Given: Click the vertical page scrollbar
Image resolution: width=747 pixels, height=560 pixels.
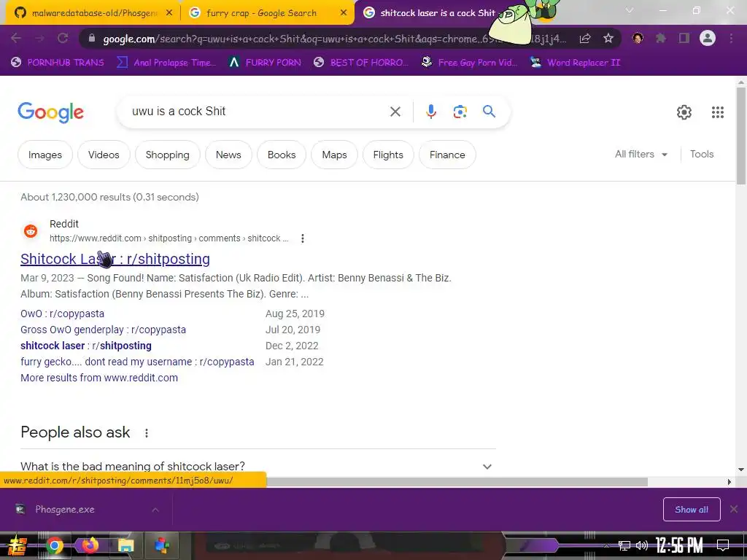Looking at the screenshot, I should (x=741, y=138).
